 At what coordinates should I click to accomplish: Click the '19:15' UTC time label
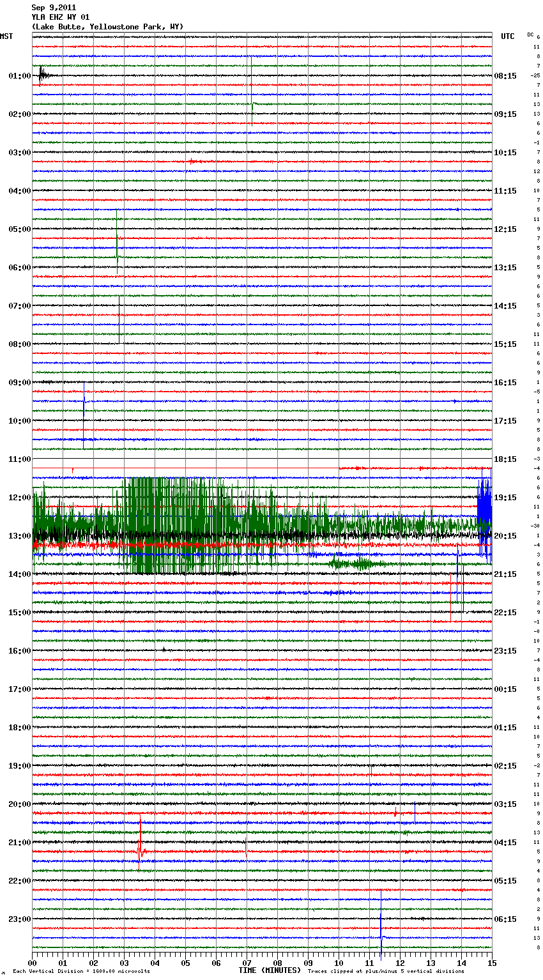(x=505, y=498)
